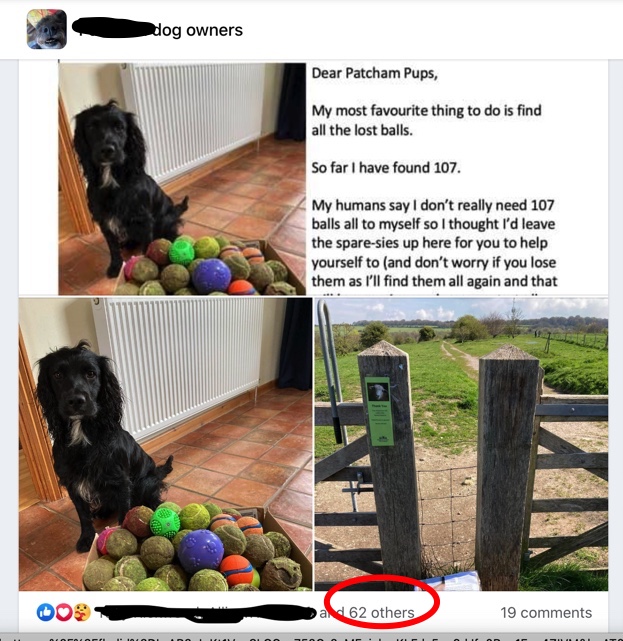Open the wooden gate field photo

pos(461,444)
